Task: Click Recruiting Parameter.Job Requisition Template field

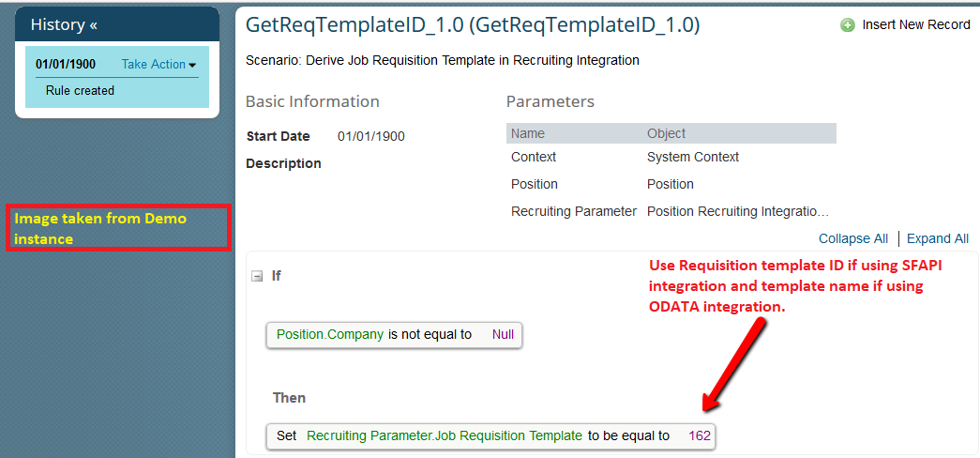Action: coord(445,436)
